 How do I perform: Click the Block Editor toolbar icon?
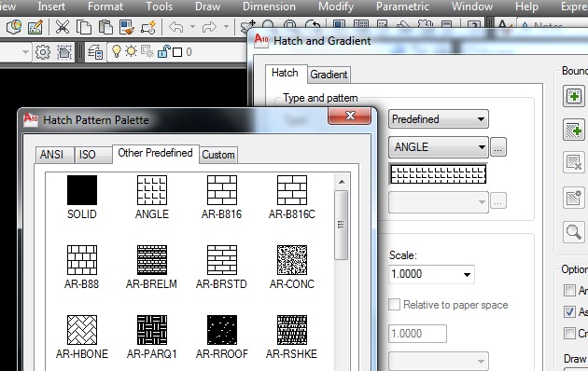(148, 27)
